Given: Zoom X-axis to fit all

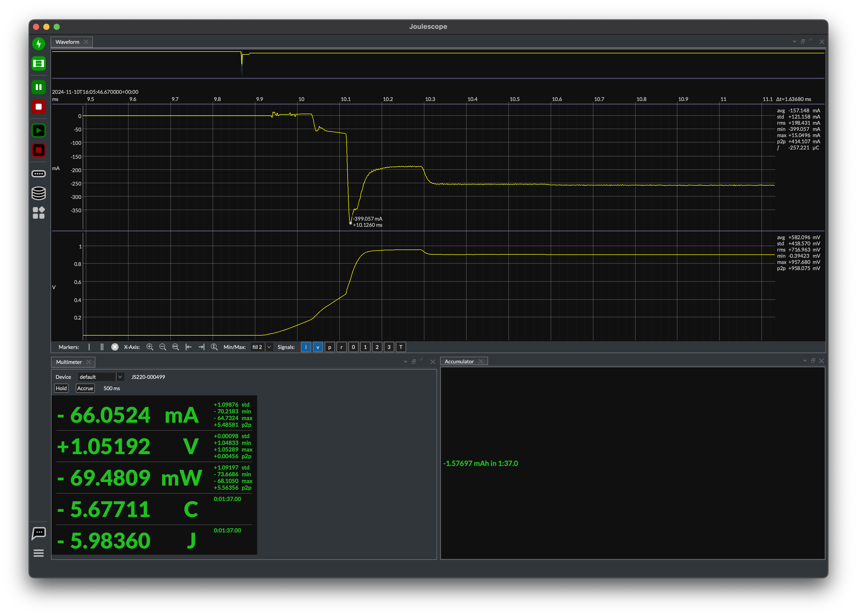Looking at the screenshot, I should tap(175, 347).
